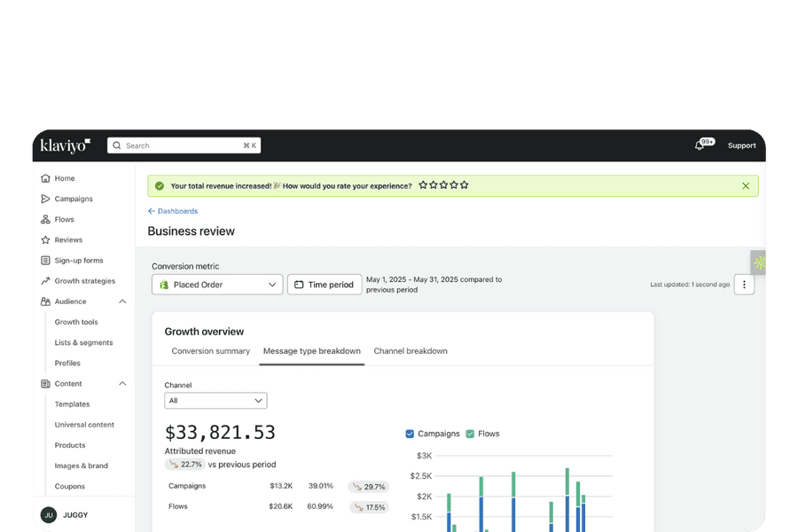Screen dimensions: 798x532
Task: Collapse the Content section chevron
Action: click(x=122, y=383)
